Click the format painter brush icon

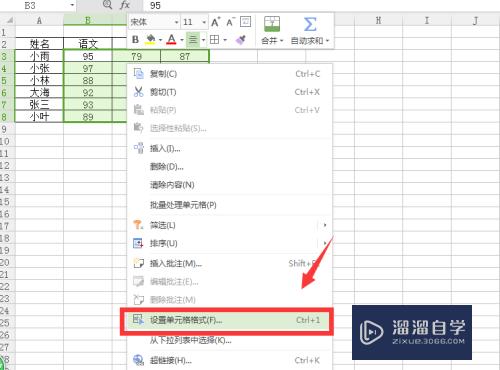coord(241,40)
